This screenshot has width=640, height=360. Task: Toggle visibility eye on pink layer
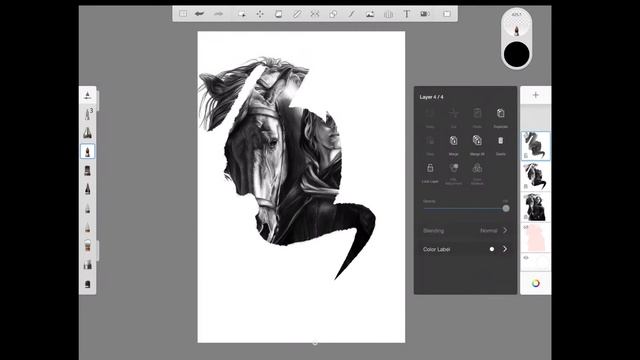(526, 227)
